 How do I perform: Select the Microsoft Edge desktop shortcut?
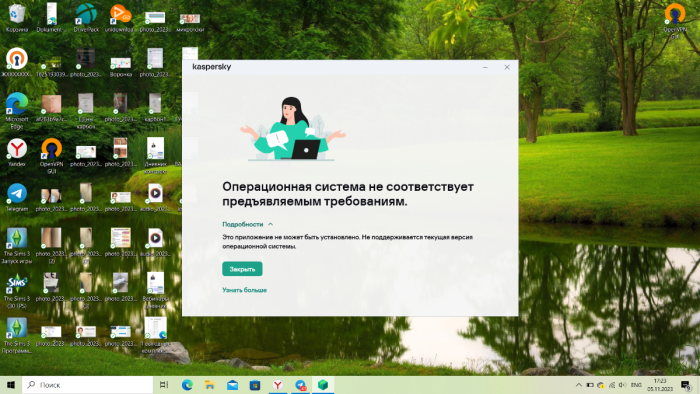click(17, 111)
